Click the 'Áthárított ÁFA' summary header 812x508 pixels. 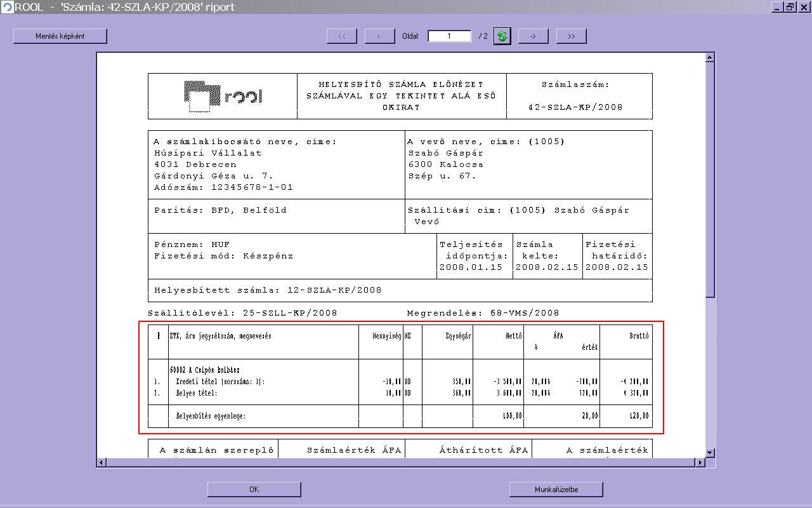483,450
